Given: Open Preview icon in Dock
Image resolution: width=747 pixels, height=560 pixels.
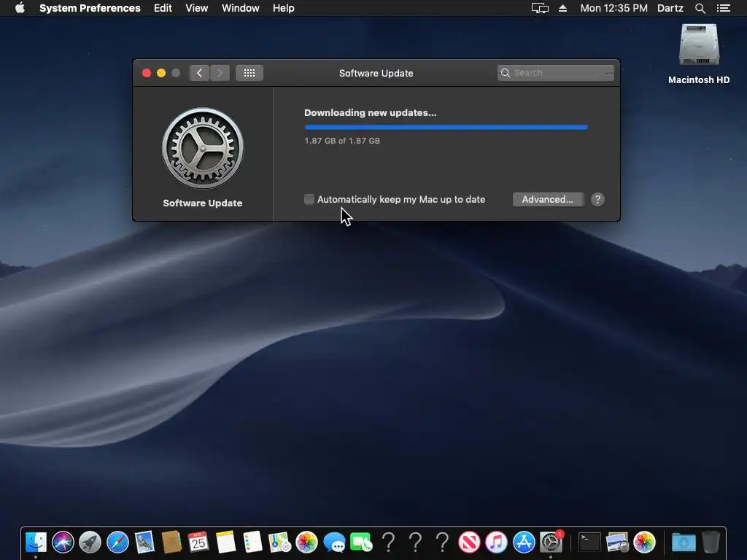Looking at the screenshot, I should [617, 542].
